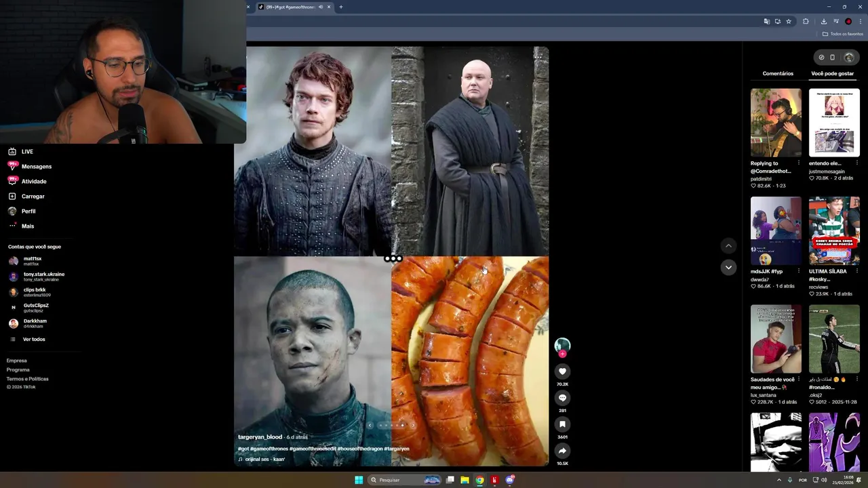Open Chrome media controls icon
The image size is (868, 488).
pyautogui.click(x=836, y=21)
